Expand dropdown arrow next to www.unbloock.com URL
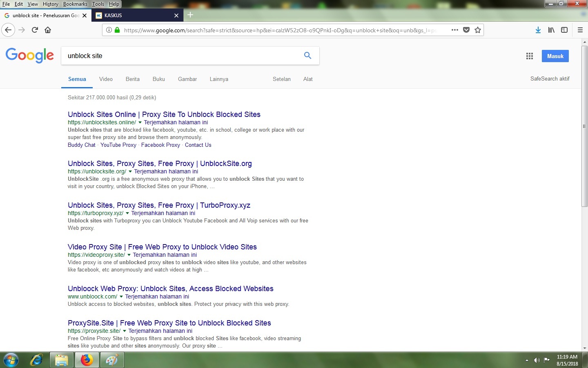Screen dimensions: 588x368 point(121,296)
